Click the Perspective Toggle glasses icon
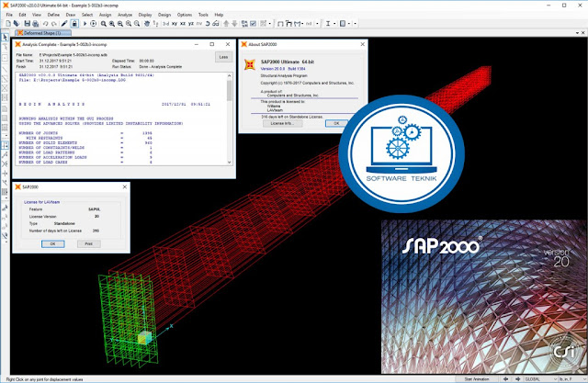This screenshot has width=588, height=383. tap(216, 24)
